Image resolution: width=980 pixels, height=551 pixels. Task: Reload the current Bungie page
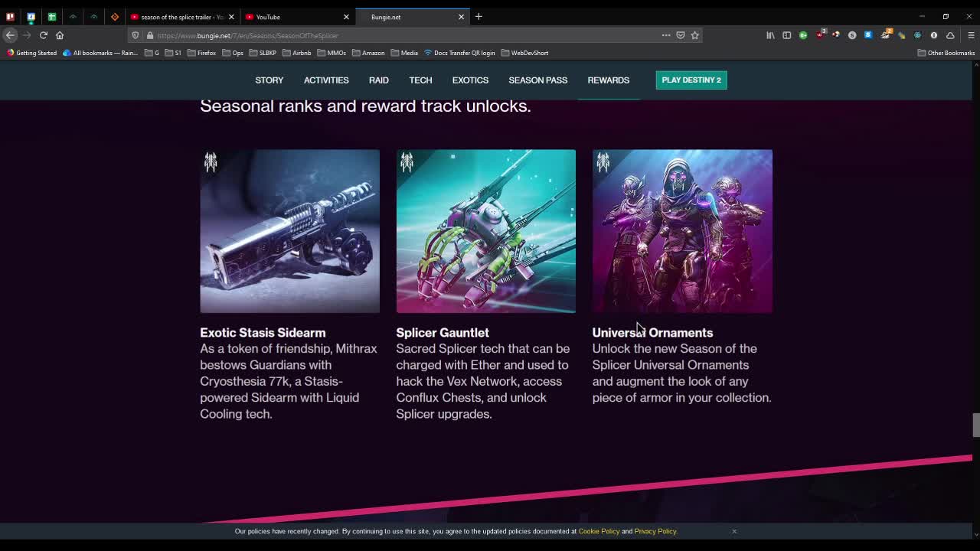tap(44, 35)
